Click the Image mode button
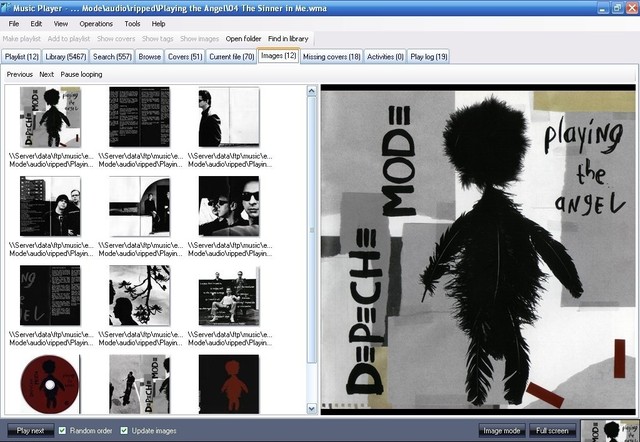The width and height of the screenshot is (640, 442). 502,431
